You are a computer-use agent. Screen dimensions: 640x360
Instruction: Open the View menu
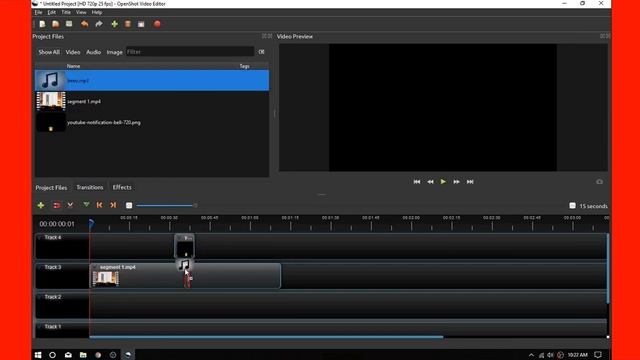[x=81, y=12]
